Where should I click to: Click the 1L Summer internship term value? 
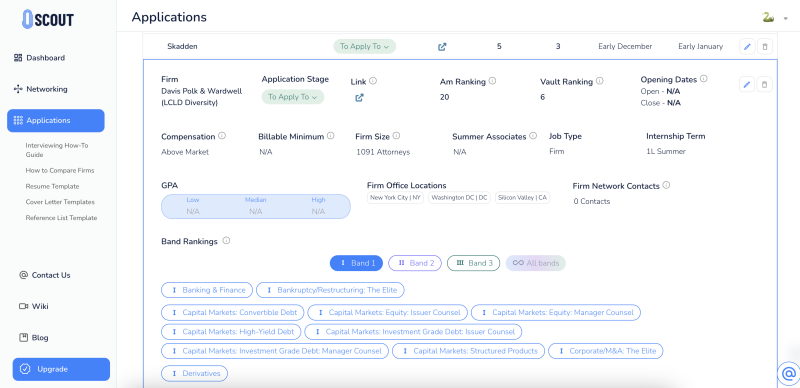click(x=666, y=151)
